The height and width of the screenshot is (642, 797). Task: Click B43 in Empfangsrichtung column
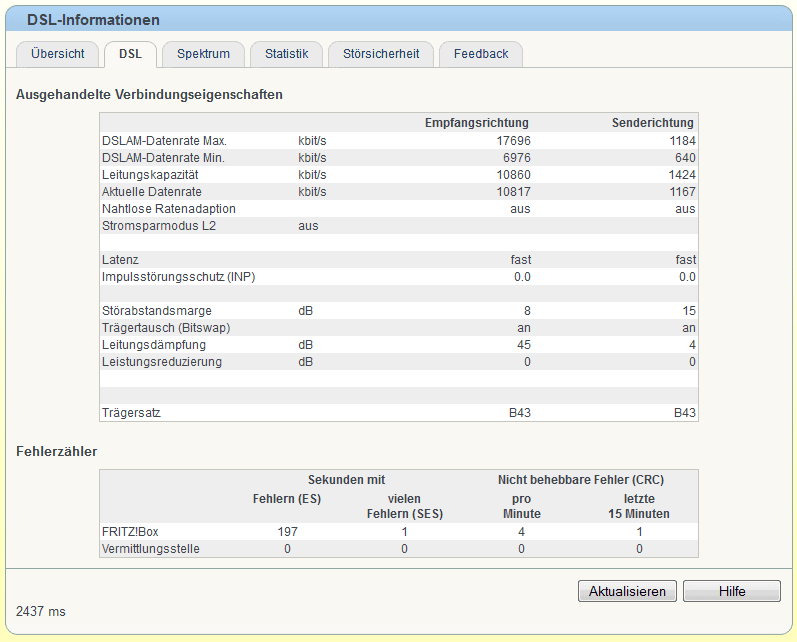(x=519, y=413)
